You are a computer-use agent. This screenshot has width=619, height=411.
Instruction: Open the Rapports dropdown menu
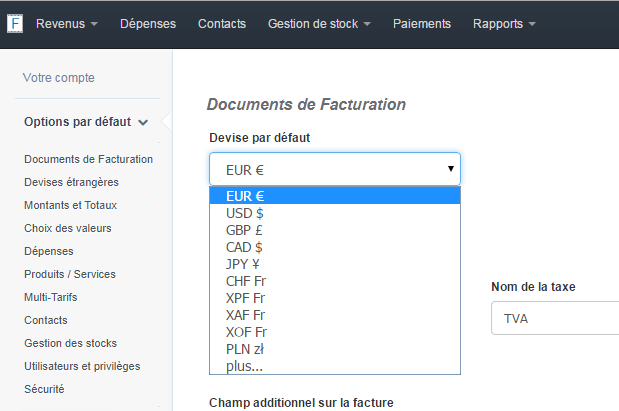point(504,24)
